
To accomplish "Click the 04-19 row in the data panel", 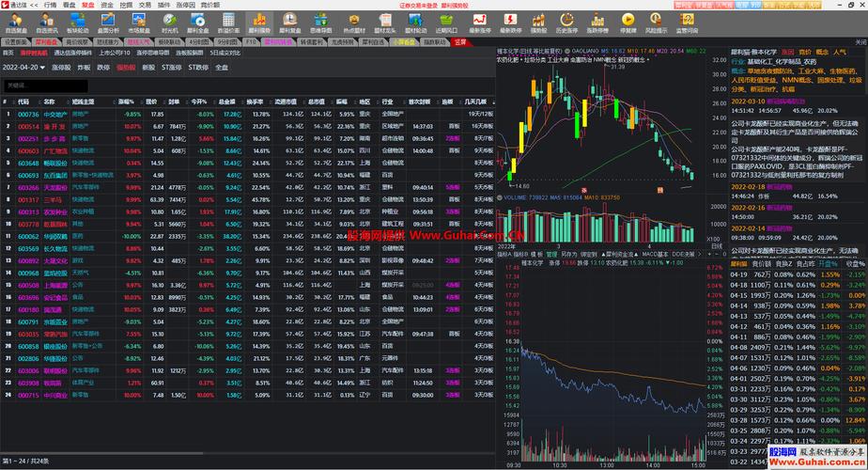I will (x=798, y=274).
